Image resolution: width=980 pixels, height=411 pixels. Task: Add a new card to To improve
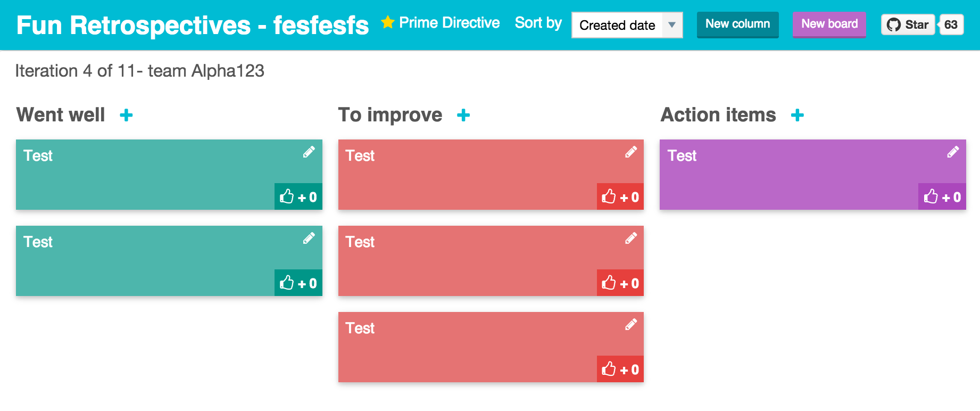point(464,114)
